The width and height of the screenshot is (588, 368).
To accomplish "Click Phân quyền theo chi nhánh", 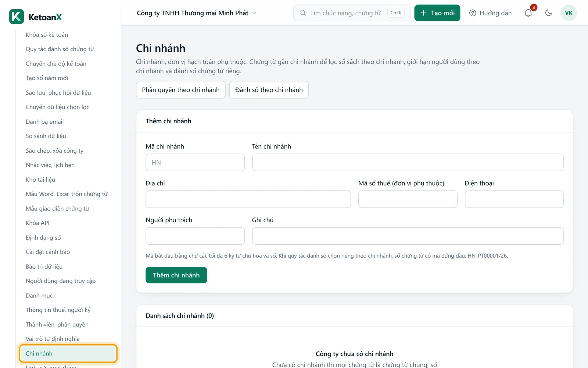I will pos(181,90).
